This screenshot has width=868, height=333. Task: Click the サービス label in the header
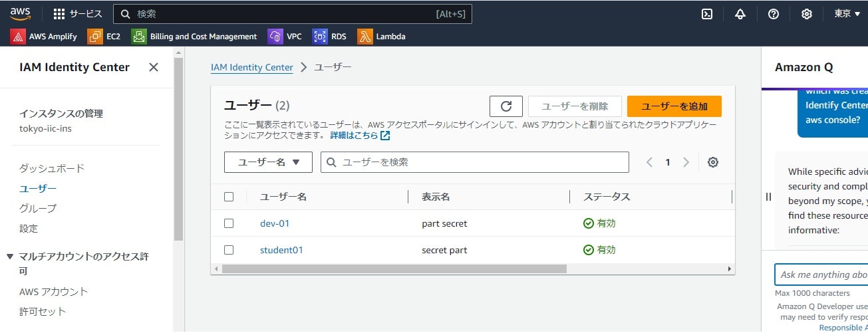click(86, 14)
